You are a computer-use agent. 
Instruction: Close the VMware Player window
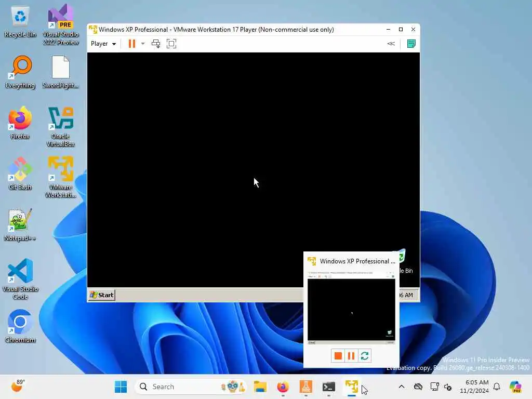click(413, 30)
